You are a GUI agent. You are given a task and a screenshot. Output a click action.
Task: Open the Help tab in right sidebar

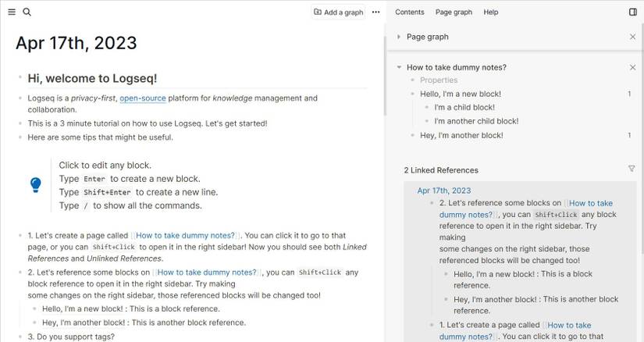pyautogui.click(x=491, y=12)
